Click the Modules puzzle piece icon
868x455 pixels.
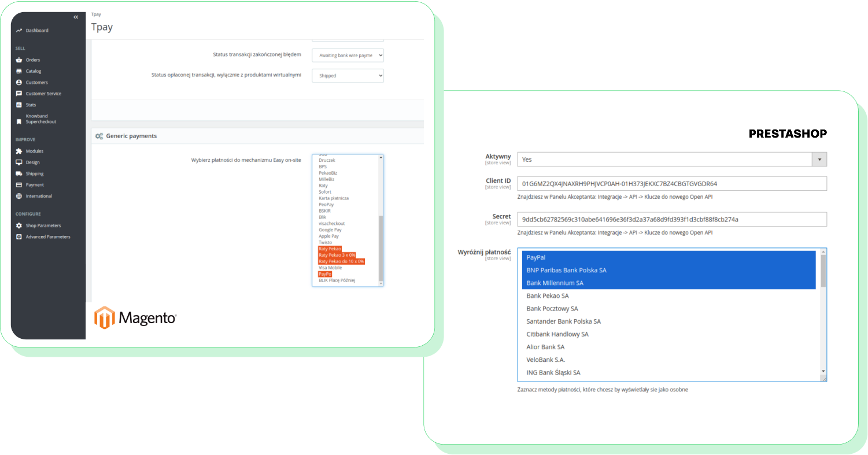click(x=19, y=151)
